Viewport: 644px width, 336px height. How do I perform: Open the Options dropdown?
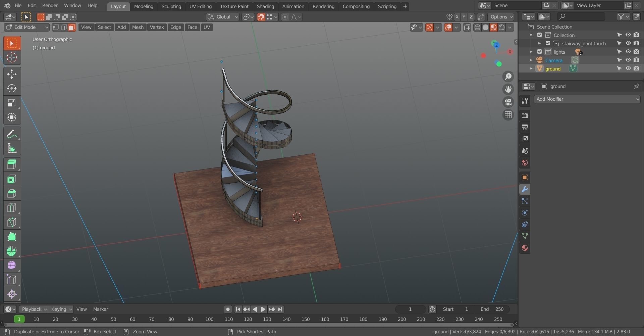501,17
